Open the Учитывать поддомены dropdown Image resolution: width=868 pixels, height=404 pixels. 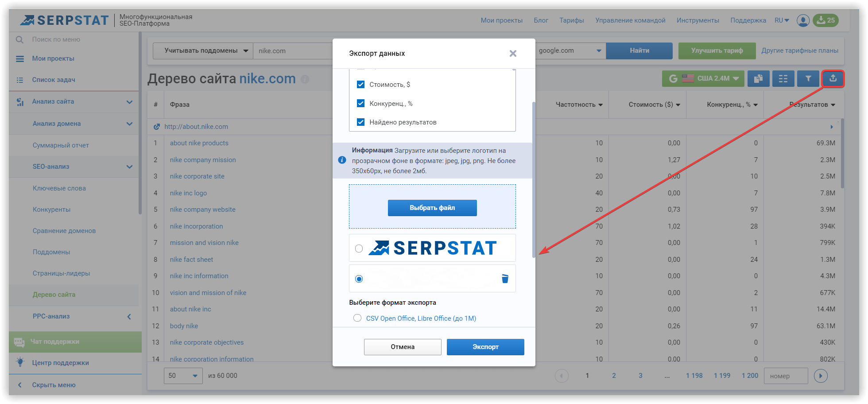pos(203,51)
